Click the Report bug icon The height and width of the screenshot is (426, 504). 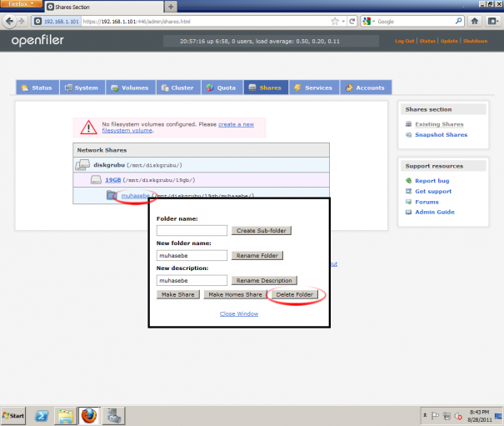(x=408, y=181)
